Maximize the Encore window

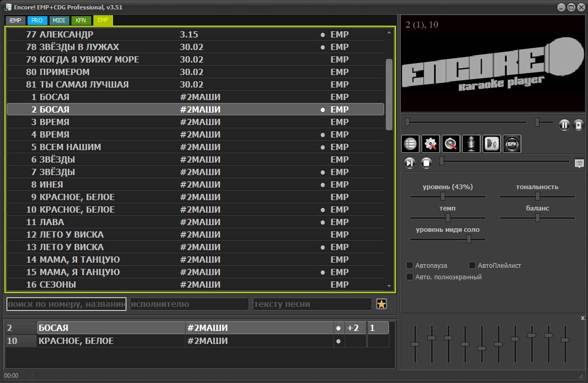[x=571, y=7]
